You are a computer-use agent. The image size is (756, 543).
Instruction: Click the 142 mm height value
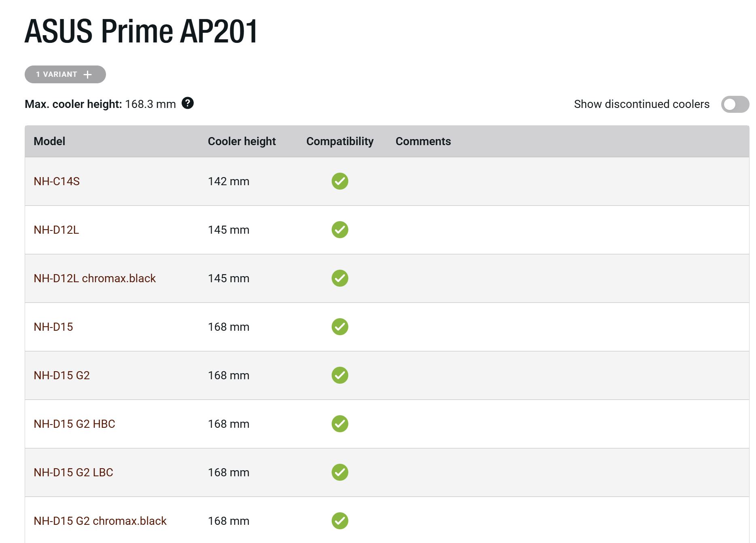point(229,181)
